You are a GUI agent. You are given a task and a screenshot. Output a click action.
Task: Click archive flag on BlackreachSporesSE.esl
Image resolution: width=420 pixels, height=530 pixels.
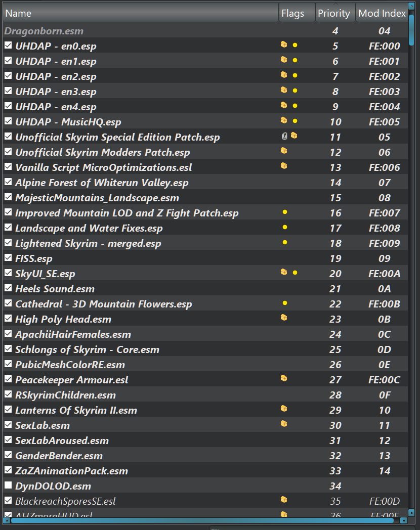284,499
